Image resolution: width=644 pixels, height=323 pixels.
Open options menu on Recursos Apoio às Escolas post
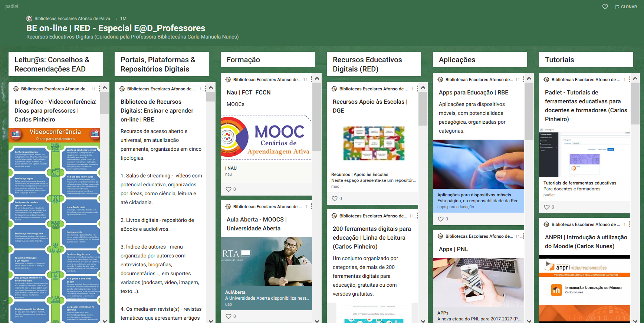pos(417,89)
